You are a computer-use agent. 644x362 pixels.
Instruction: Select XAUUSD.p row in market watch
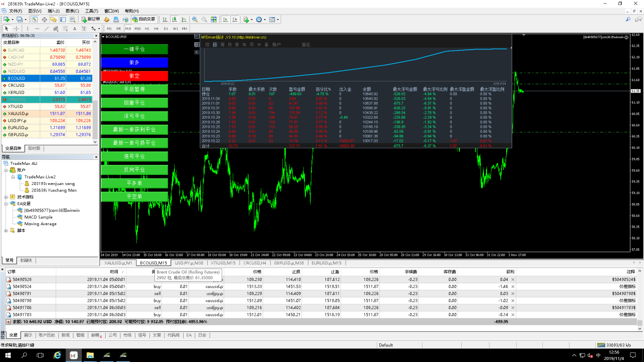[x=18, y=114]
